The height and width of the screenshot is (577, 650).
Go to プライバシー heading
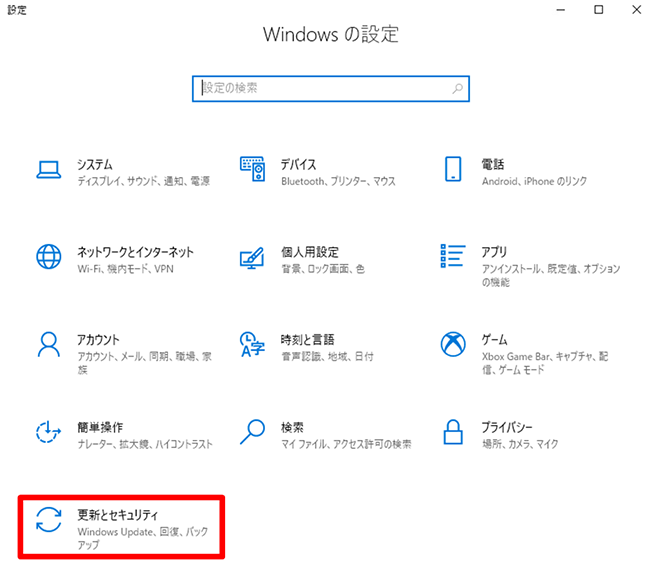point(507,427)
